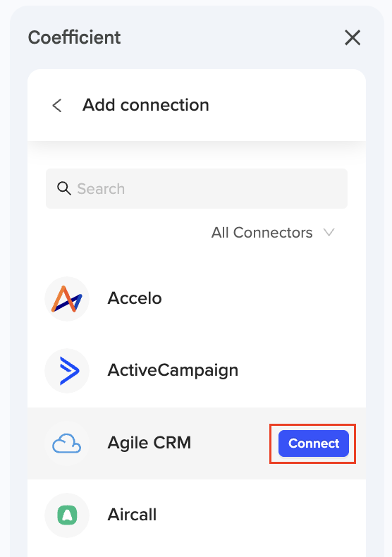Viewport: 392px width, 557px height.
Task: Click the Accelo logo icon
Action: (x=67, y=299)
